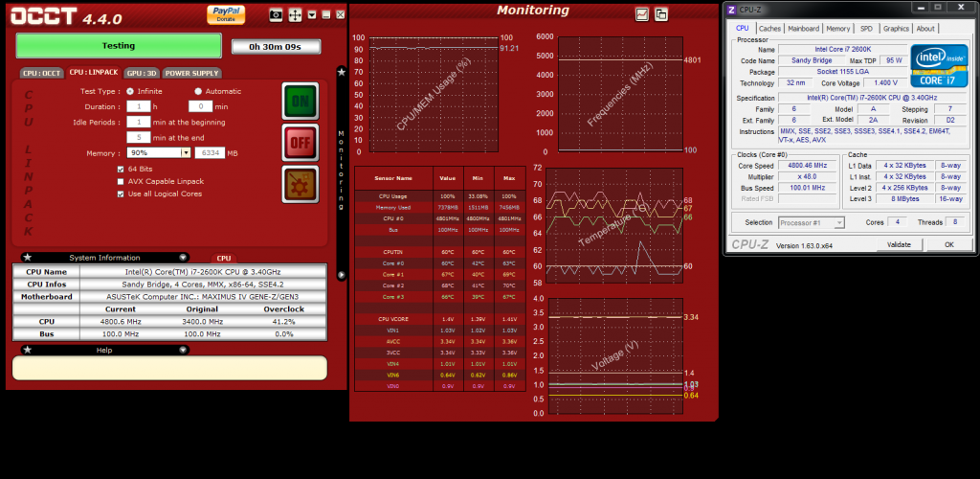Image resolution: width=980 pixels, height=479 pixels.
Task: Click the Temperature graph
Action: pos(614,225)
